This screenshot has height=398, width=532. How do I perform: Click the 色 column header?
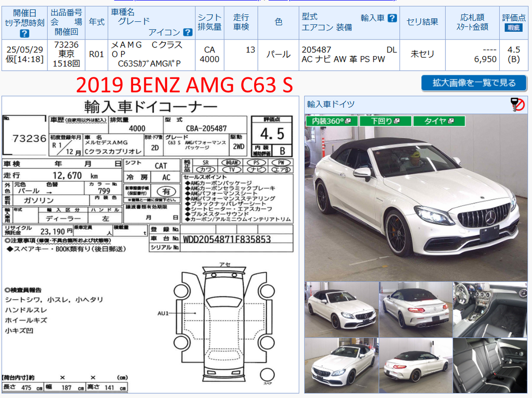278,22
